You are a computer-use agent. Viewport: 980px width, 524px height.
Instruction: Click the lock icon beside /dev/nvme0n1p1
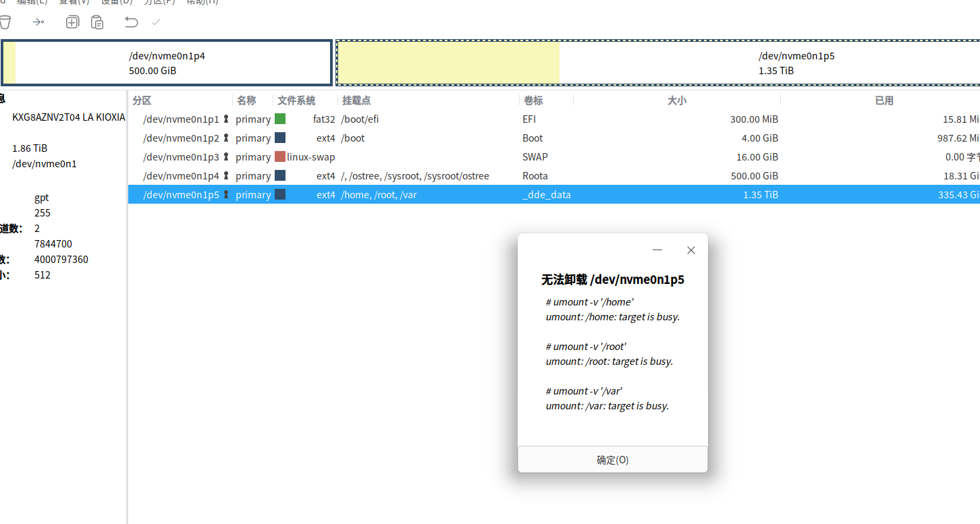click(x=227, y=119)
